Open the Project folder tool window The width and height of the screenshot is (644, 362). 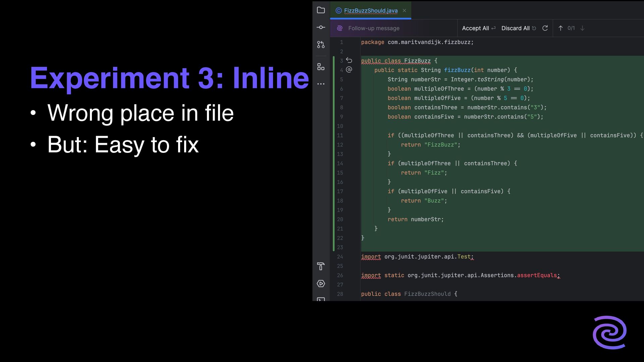[321, 10]
